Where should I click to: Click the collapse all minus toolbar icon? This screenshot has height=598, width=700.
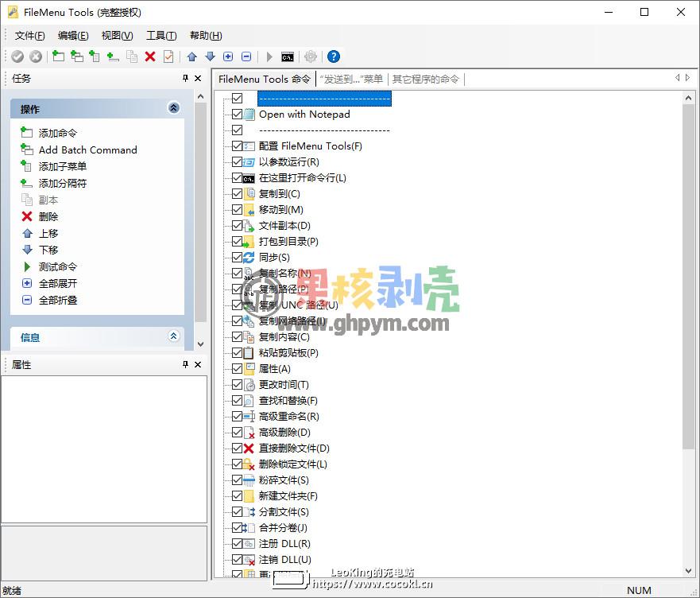[246, 56]
